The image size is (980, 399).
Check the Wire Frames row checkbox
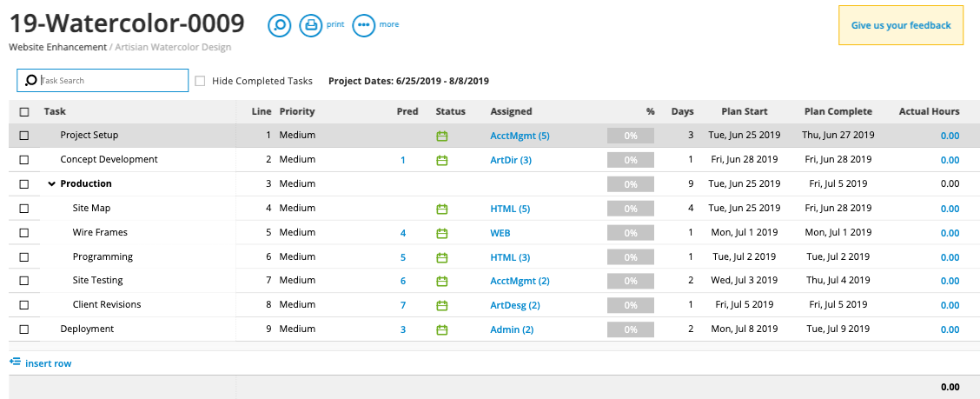24,233
